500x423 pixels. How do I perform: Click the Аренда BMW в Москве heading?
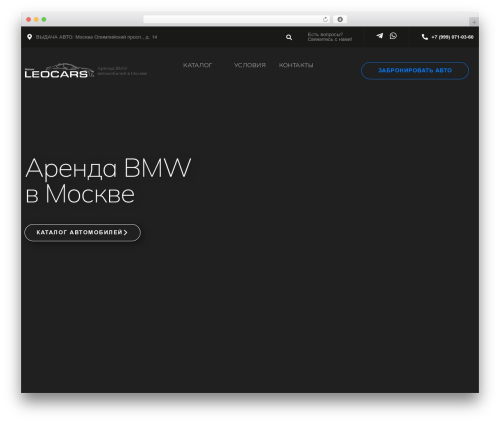108,180
